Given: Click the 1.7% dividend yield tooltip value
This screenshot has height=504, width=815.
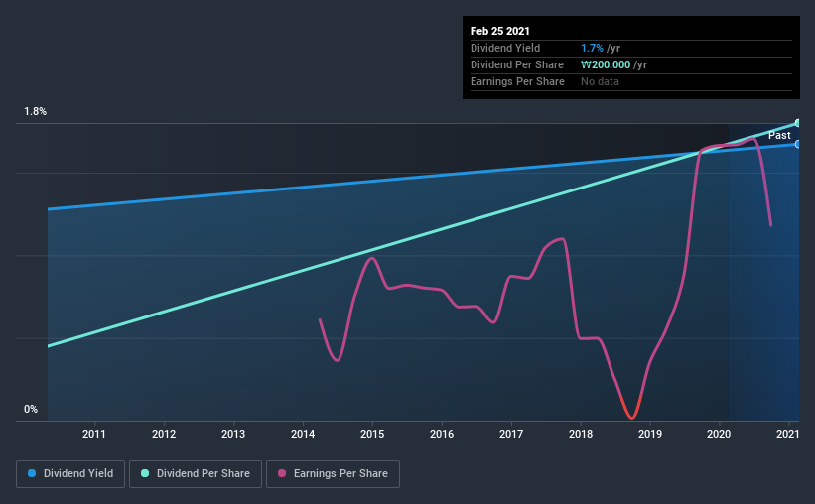Looking at the screenshot, I should pos(593,48).
